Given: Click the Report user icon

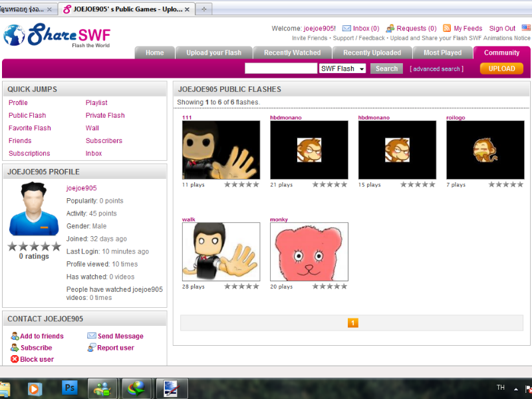Looking at the screenshot, I should point(92,347).
